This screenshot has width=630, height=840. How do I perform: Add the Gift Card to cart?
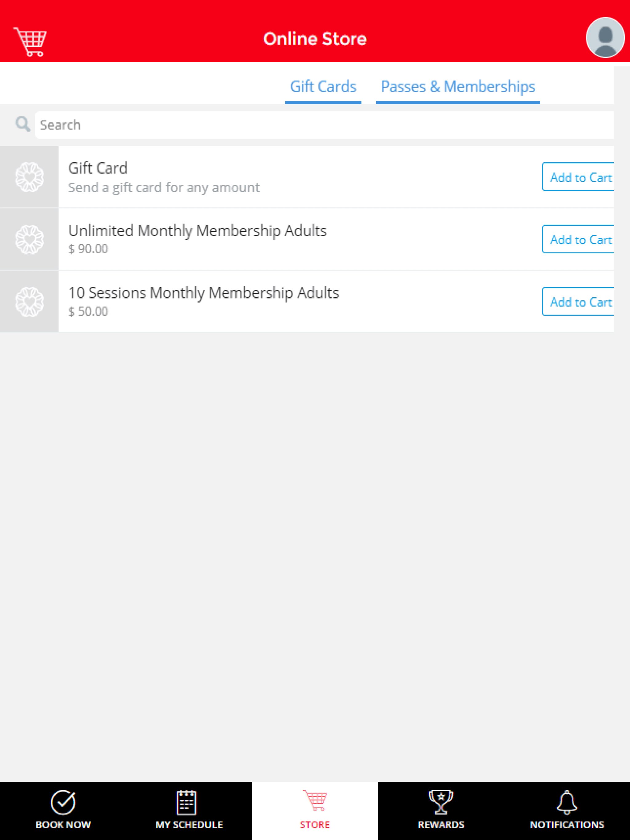click(578, 176)
